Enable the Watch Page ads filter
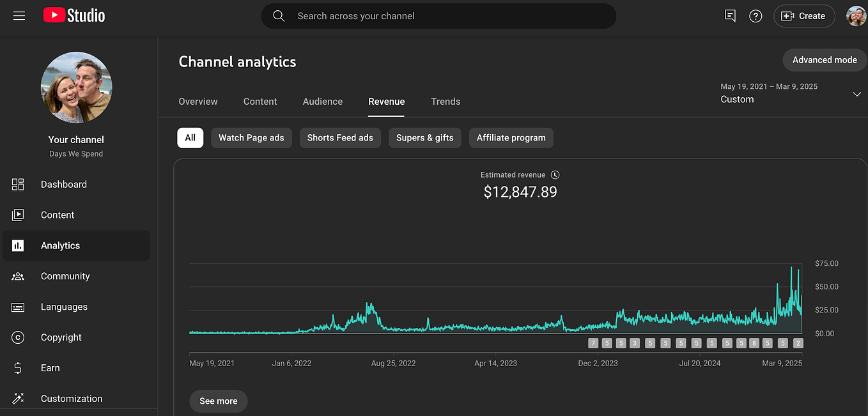This screenshot has height=416, width=868. pos(251,137)
